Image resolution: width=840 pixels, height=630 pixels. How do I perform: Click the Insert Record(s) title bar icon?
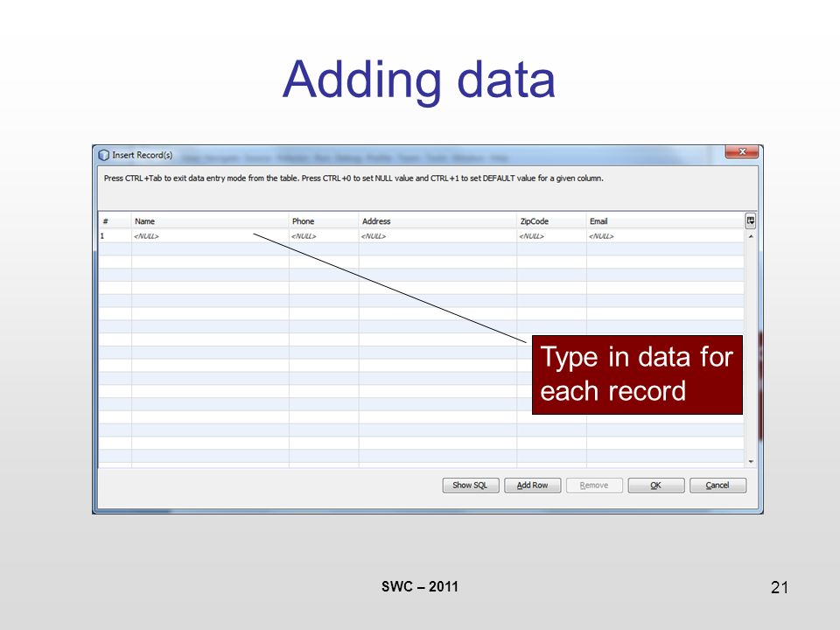point(103,156)
